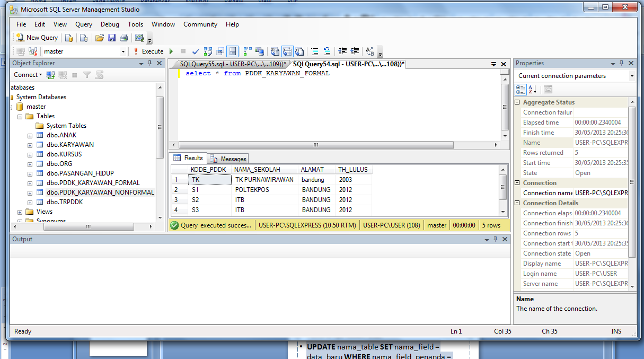
Task: Click Categorized view icon in Properties
Action: (521, 89)
